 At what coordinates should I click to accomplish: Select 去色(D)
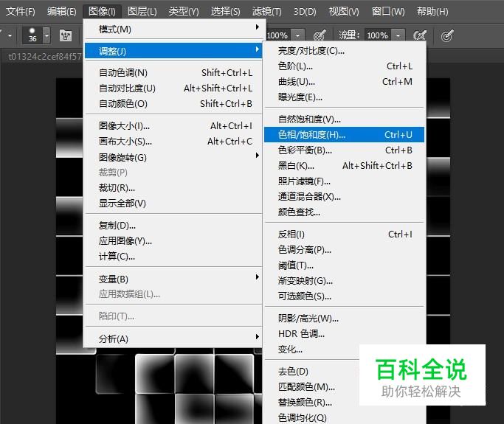(312, 372)
